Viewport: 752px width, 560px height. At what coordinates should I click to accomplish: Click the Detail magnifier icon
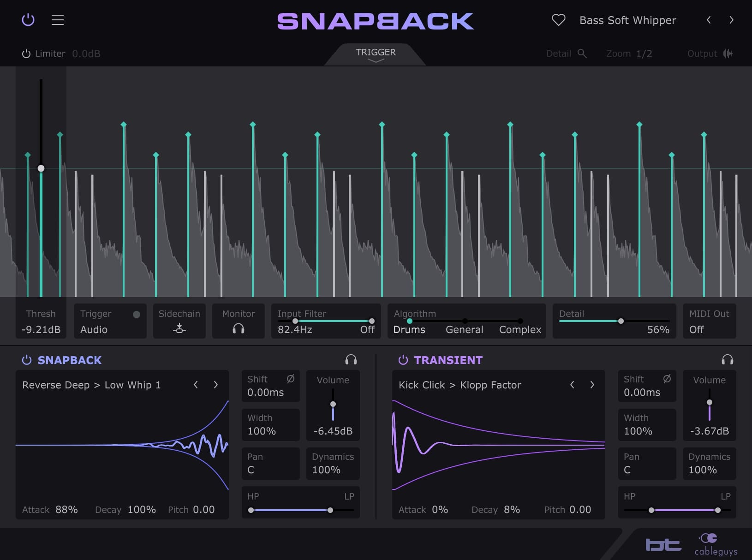[x=582, y=54]
